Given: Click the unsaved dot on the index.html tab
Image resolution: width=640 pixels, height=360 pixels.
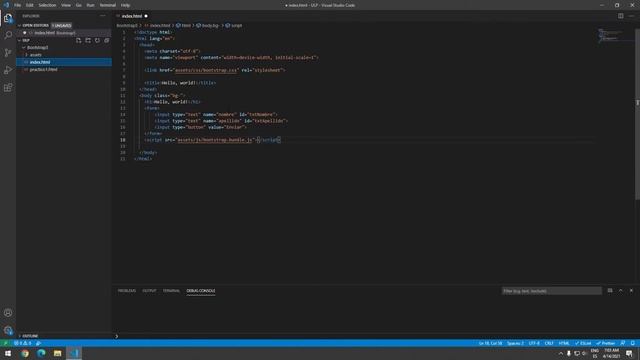Looking at the screenshot, I should [146, 16].
